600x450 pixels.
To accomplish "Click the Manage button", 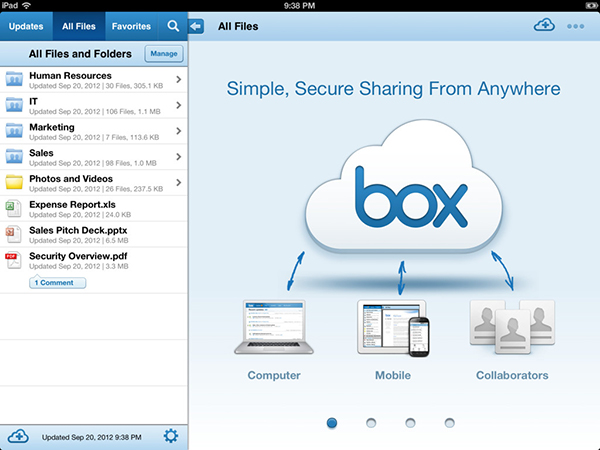I will (x=164, y=54).
